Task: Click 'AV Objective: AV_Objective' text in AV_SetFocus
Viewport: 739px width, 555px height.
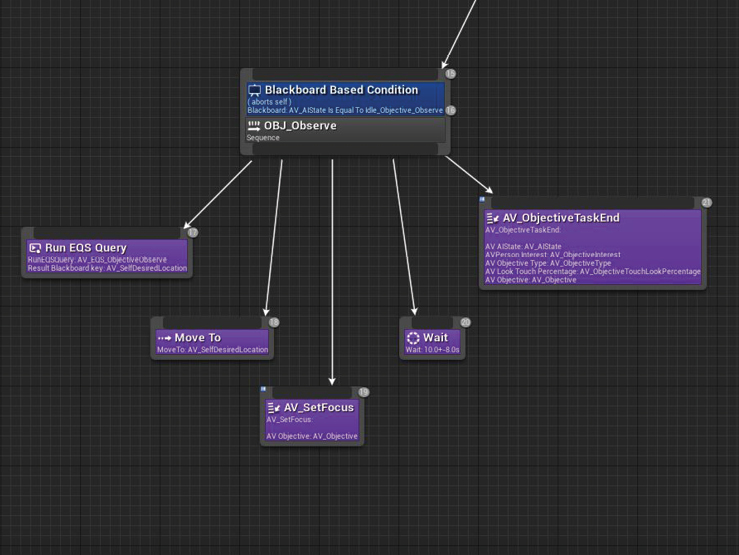Action: 312,436
